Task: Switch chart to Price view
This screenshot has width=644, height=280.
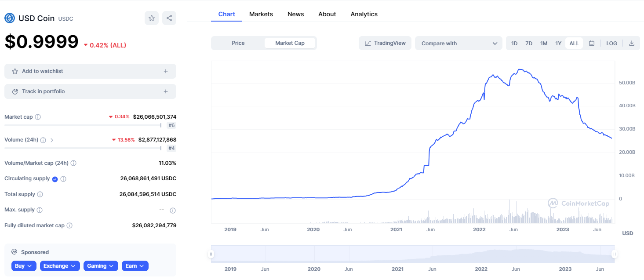Action: 238,43
